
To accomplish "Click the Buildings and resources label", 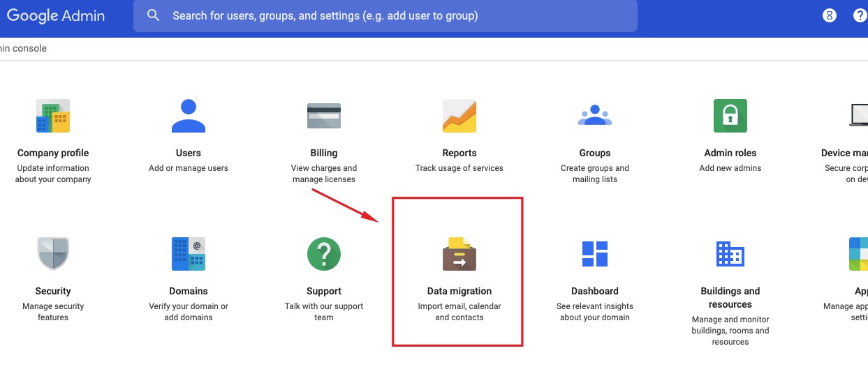I will pos(730,298).
